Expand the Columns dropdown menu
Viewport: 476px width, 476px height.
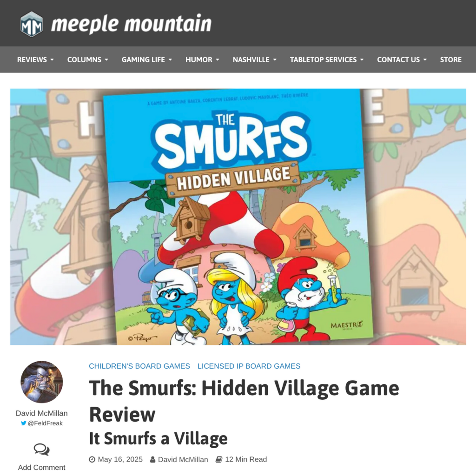(x=88, y=60)
